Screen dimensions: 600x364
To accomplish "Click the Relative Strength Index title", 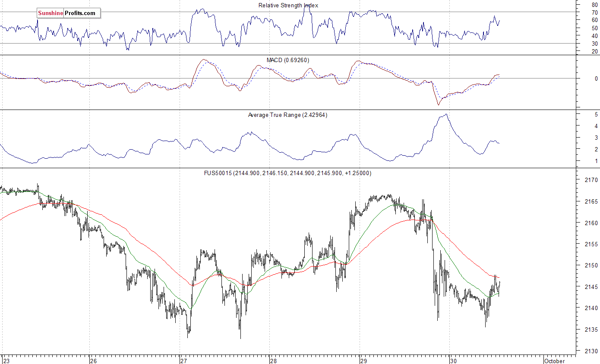I will point(288,5).
